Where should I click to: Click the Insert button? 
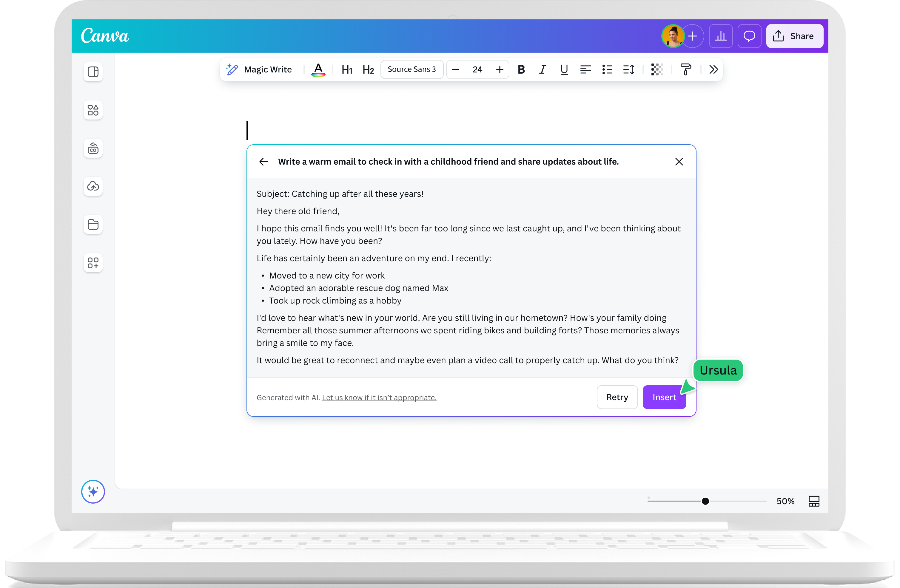(x=665, y=397)
